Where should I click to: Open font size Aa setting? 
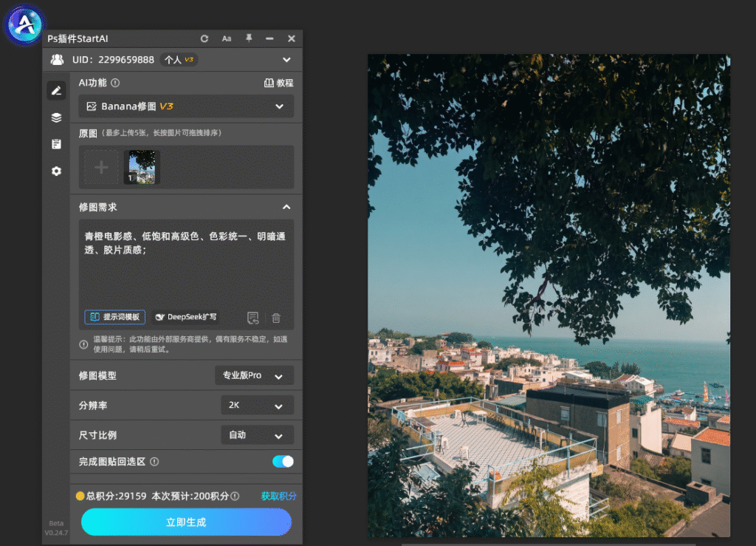tap(227, 38)
